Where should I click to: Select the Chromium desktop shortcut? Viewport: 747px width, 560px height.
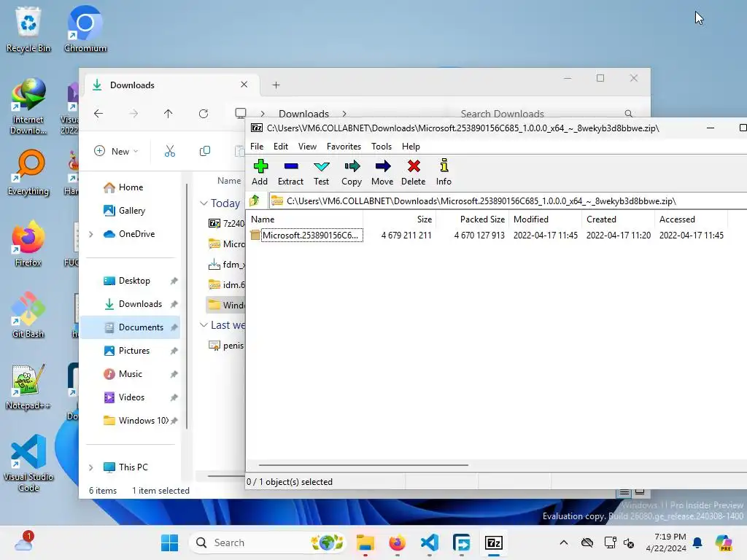(x=85, y=28)
